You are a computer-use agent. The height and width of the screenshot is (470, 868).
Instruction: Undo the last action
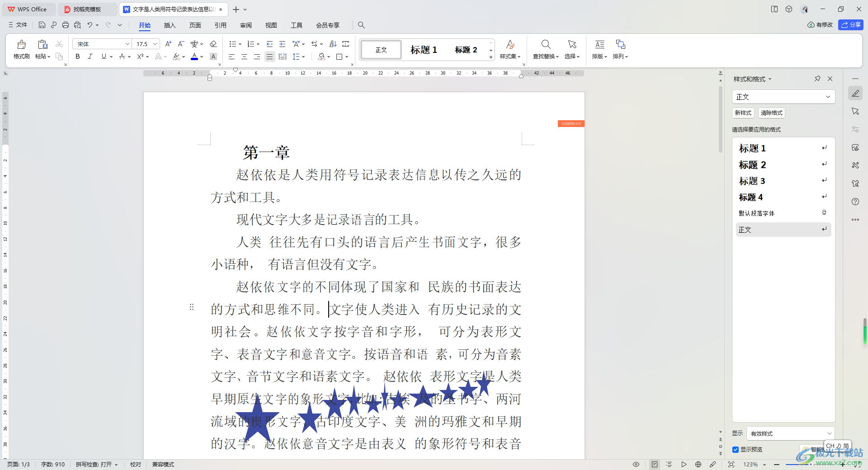[x=90, y=25]
